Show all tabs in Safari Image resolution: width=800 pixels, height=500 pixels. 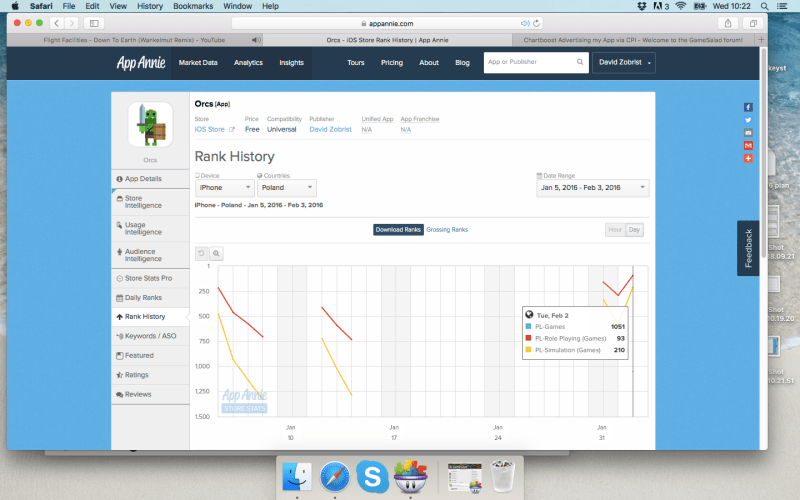[x=753, y=23]
